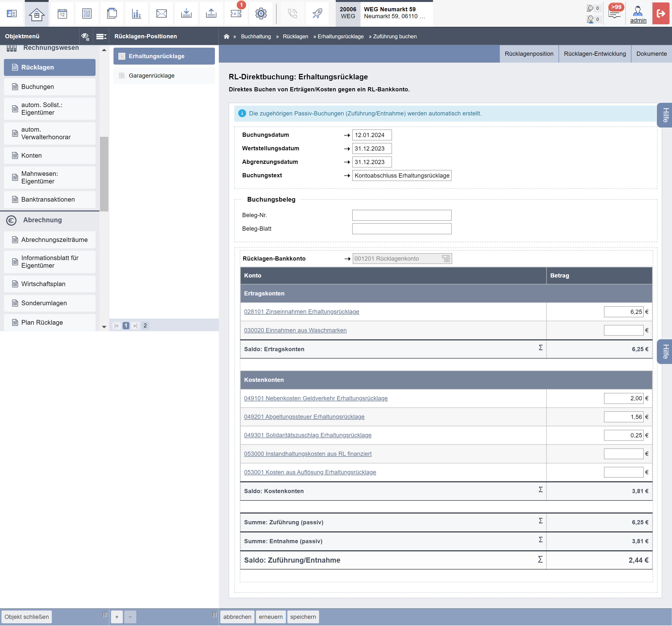Click the red logout icon
This screenshot has height=626, width=672.
pyautogui.click(x=660, y=14)
